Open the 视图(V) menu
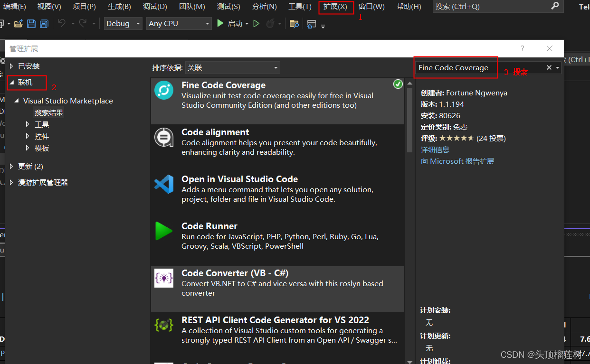Image resolution: width=590 pixels, height=364 pixels. click(49, 7)
